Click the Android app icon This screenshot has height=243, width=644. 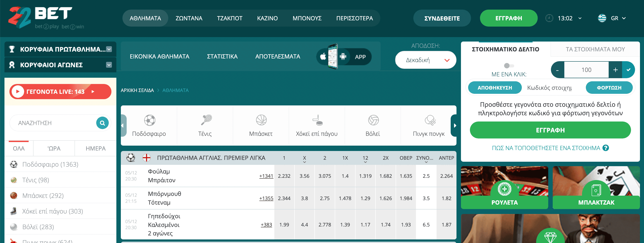343,57
